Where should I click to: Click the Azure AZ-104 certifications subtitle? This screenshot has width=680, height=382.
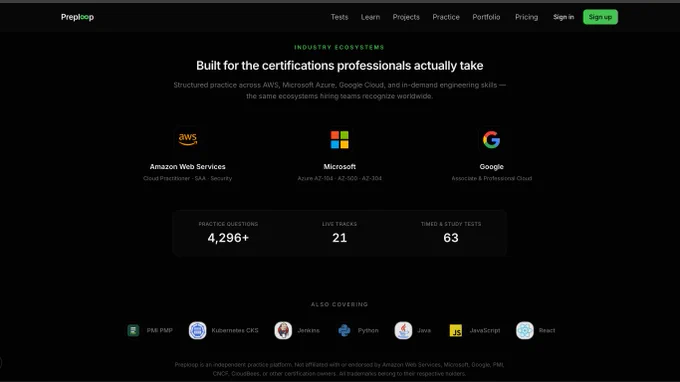point(340,178)
